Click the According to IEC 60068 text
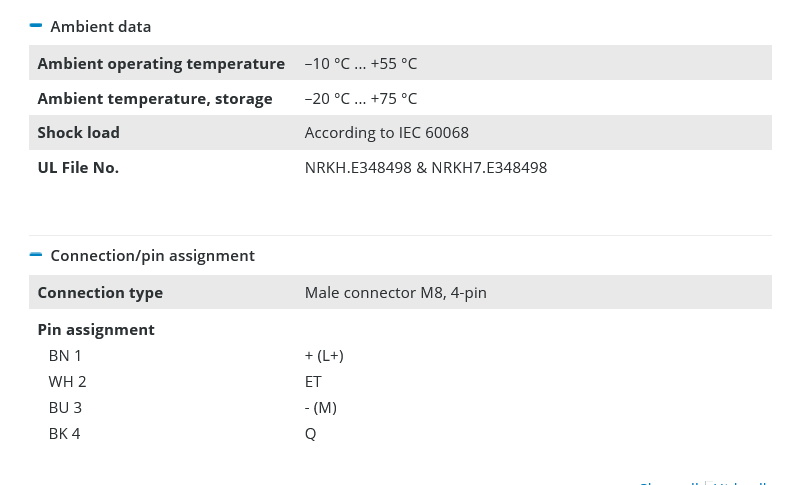The image size is (800, 485). click(x=387, y=133)
